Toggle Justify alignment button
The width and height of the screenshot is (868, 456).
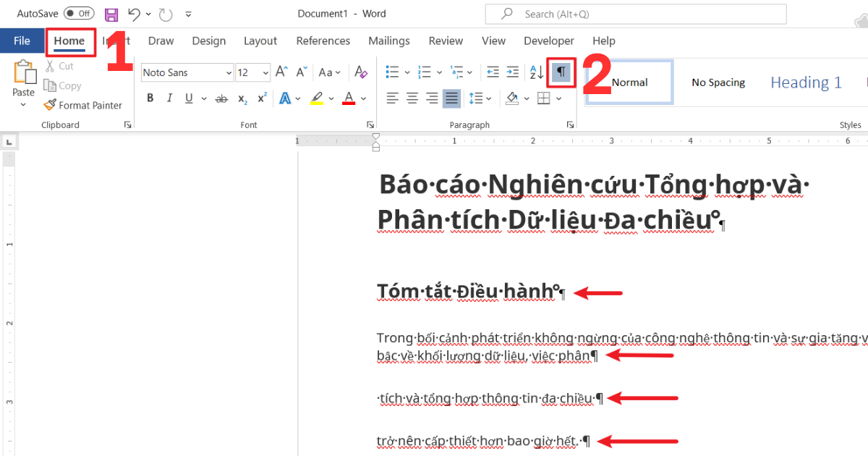[x=451, y=98]
